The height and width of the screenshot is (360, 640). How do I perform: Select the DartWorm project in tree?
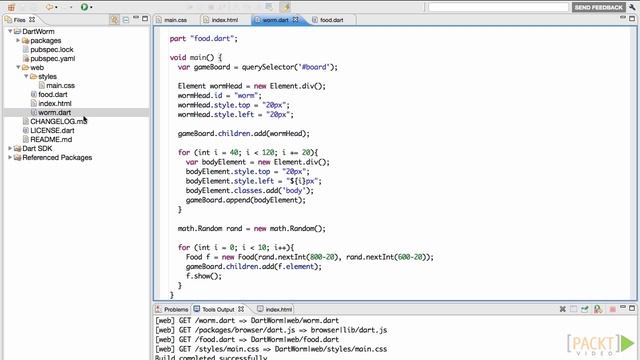[38, 31]
